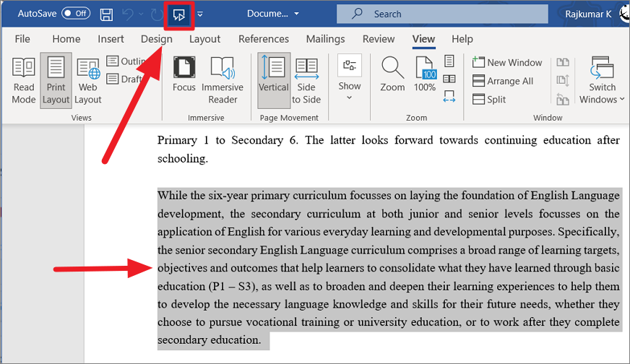The image size is (630, 364).
Task: Open the Layout tab
Action: point(205,39)
